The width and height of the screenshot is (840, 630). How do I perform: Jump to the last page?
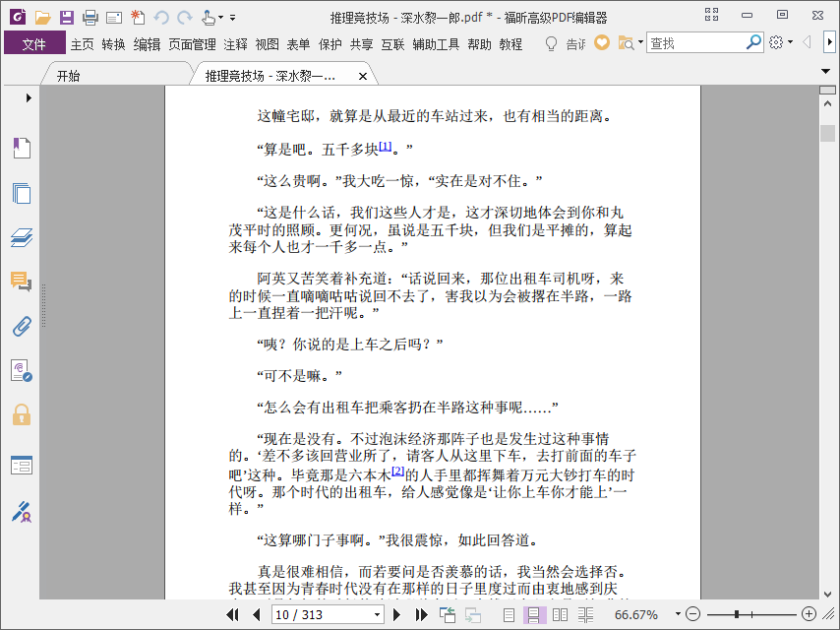pyautogui.click(x=422, y=614)
